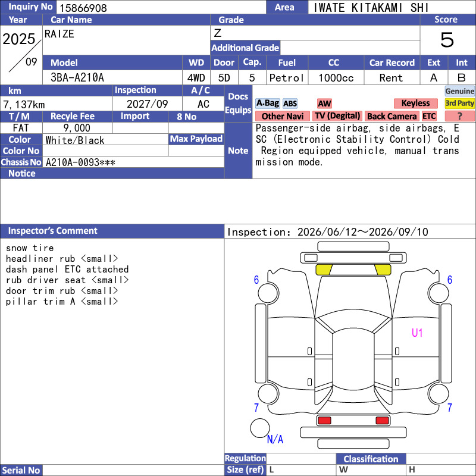Click the fuel value Petrol
This screenshot has height=476, width=476.
(287, 78)
